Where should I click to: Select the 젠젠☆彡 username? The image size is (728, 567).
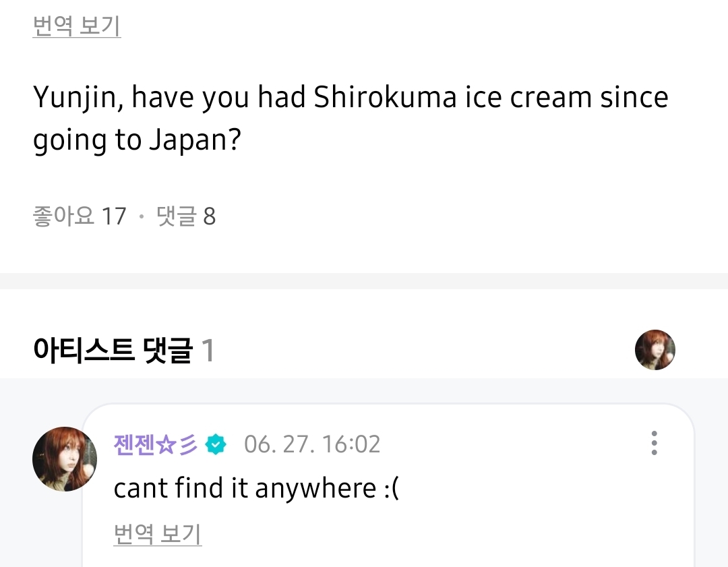click(x=156, y=444)
